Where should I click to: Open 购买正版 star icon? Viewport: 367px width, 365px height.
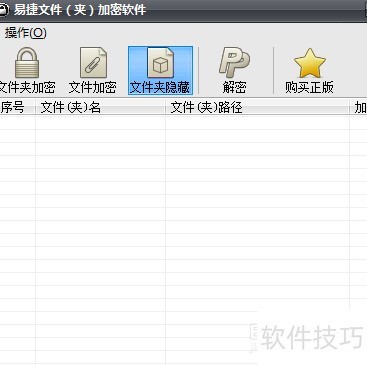point(309,63)
